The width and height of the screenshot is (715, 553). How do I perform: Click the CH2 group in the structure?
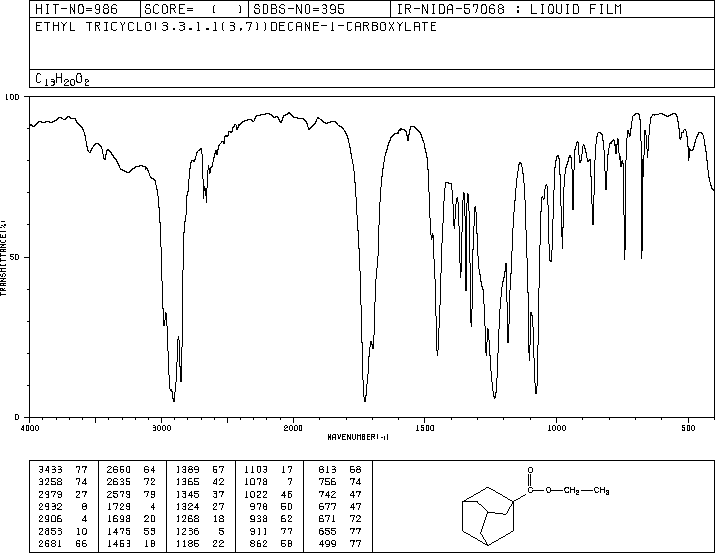[572, 491]
